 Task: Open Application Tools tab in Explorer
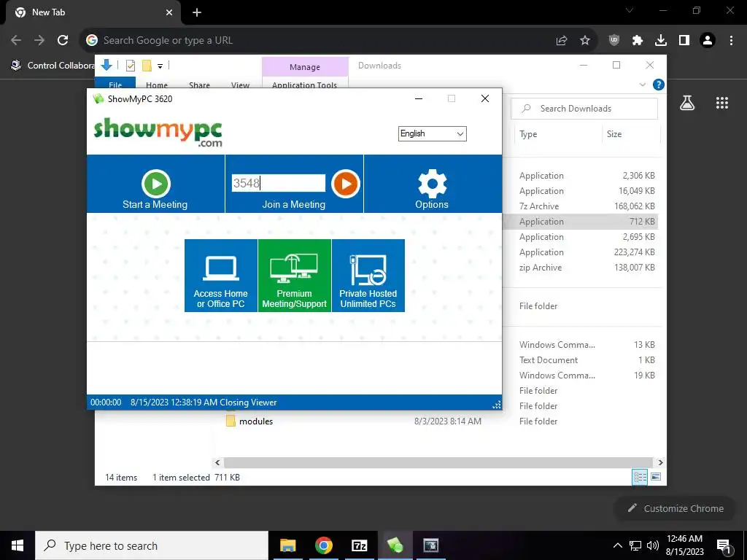tap(305, 85)
